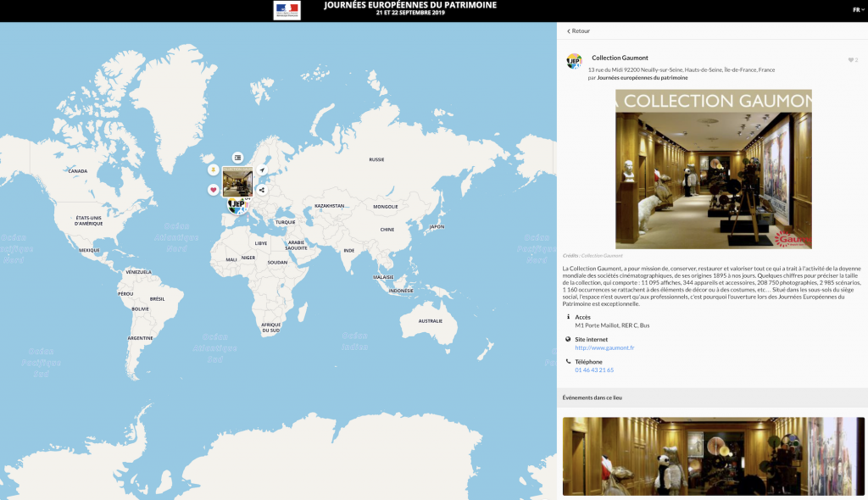Click the CHINE label on the map
Screen dimensions: 868x500
coord(387,229)
